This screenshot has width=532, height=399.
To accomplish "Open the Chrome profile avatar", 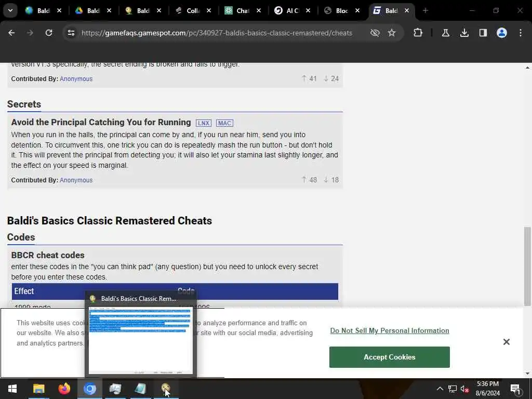I will (501, 33).
